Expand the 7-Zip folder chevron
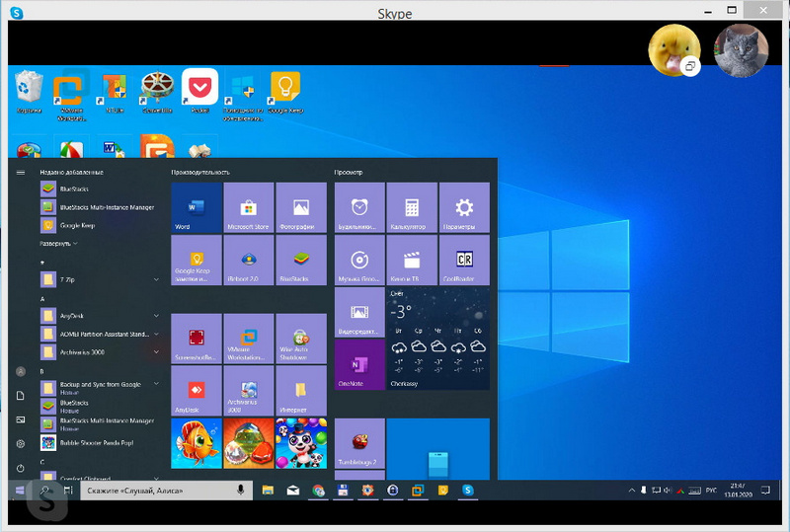 coord(156,279)
